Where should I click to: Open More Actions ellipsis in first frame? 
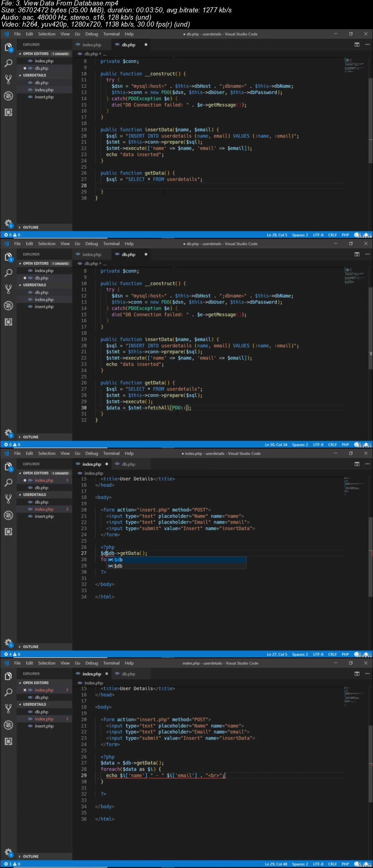pyautogui.click(x=367, y=44)
